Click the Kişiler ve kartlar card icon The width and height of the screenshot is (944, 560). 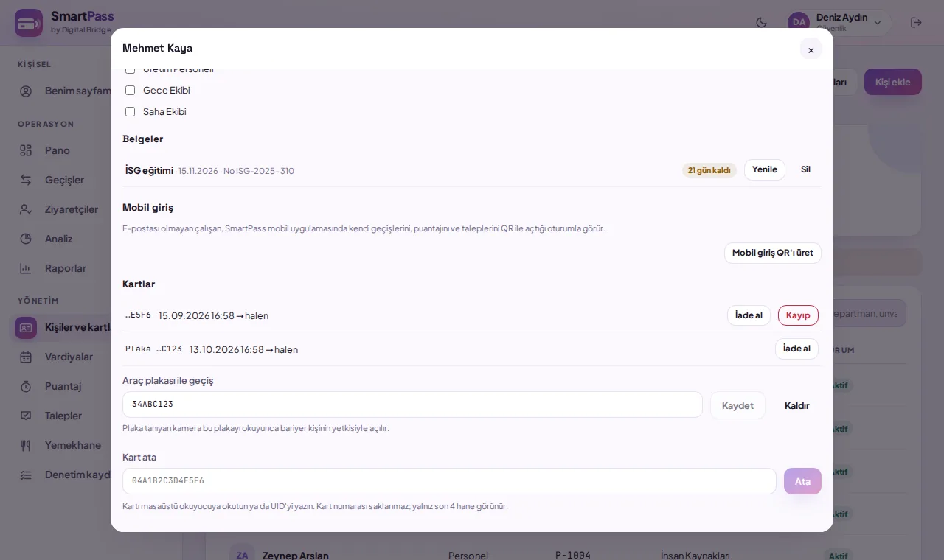pyautogui.click(x=26, y=327)
